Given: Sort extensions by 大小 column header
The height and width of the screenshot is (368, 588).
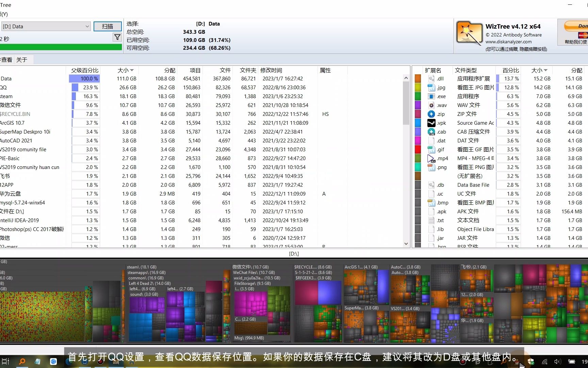Looking at the screenshot, I should point(539,70).
